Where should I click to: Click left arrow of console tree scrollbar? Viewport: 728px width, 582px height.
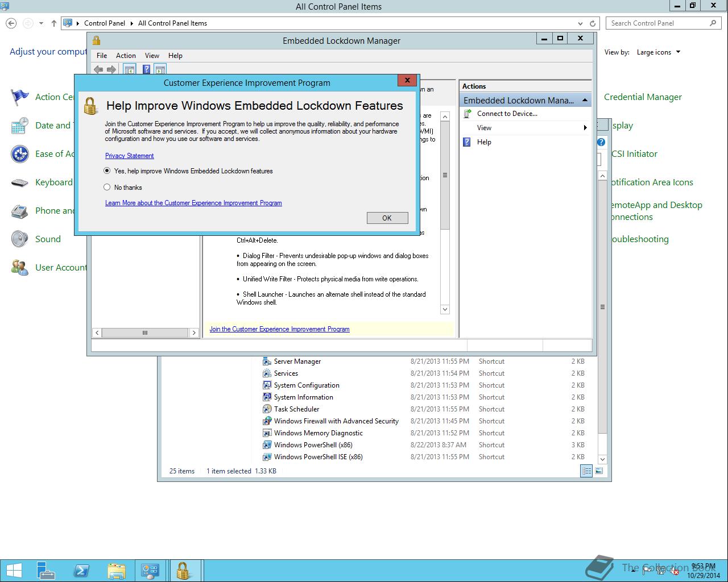coord(97,332)
